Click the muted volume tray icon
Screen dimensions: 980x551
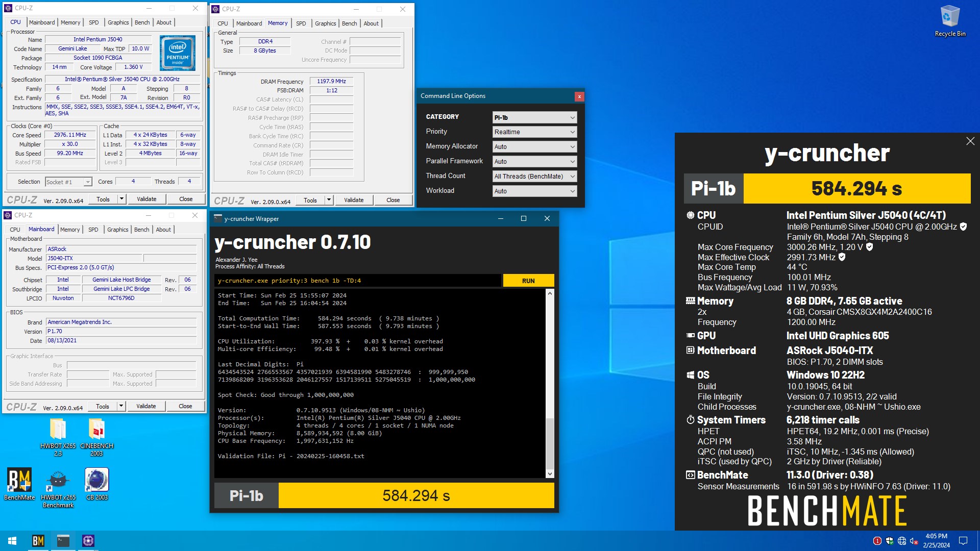pos(914,541)
